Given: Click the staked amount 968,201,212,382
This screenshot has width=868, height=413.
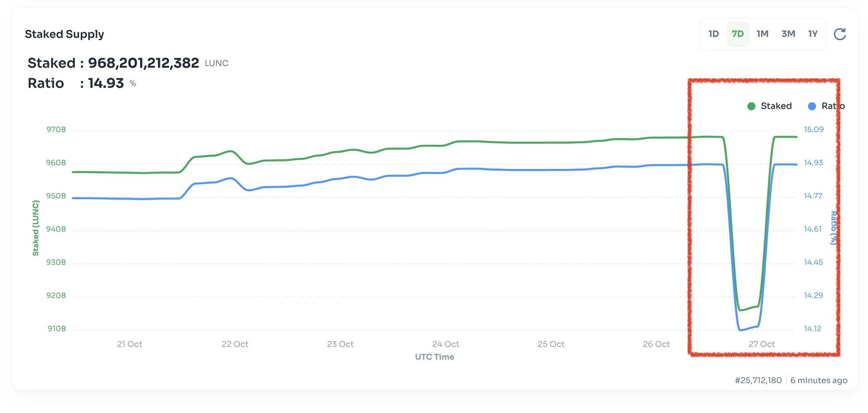Looking at the screenshot, I should (x=143, y=63).
